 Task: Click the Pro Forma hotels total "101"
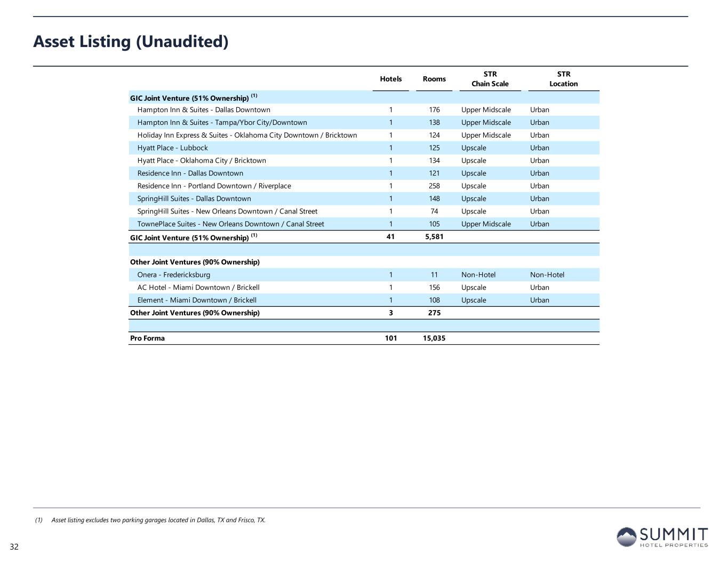[x=391, y=338]
